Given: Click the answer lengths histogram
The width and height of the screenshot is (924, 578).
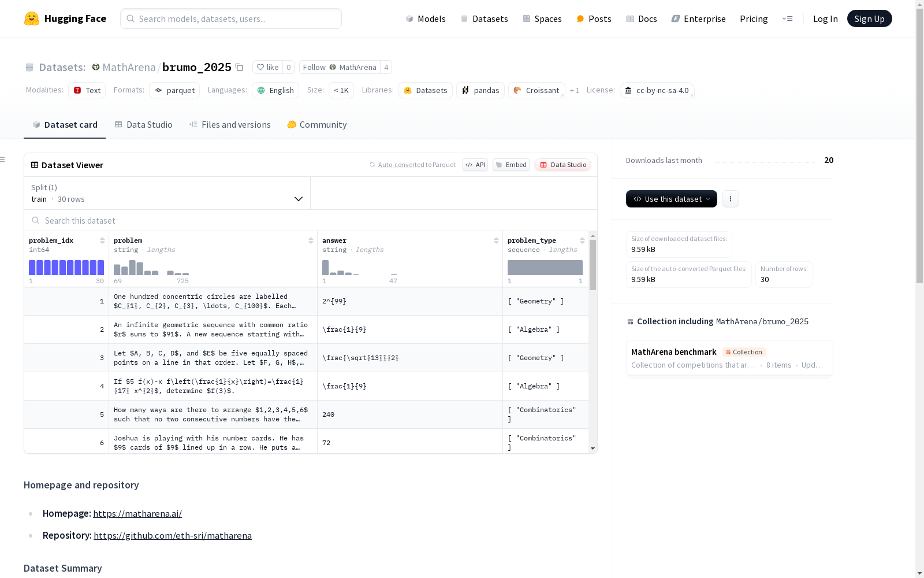Looking at the screenshot, I should [x=360, y=268].
